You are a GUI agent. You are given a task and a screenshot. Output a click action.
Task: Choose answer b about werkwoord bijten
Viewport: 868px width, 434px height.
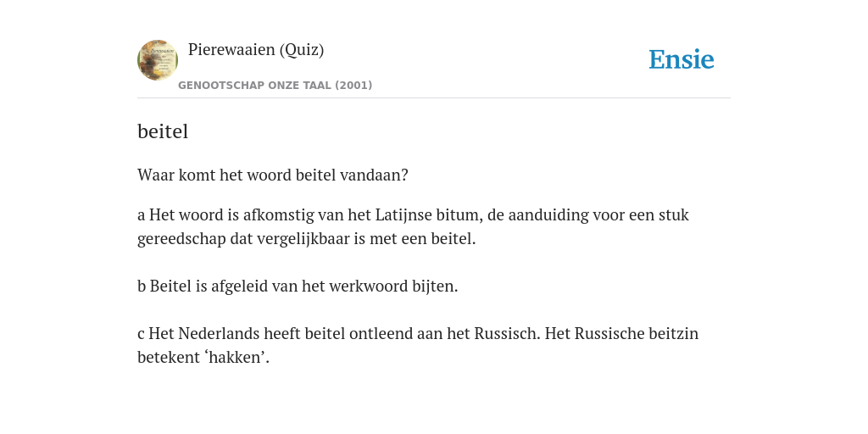[x=298, y=287]
